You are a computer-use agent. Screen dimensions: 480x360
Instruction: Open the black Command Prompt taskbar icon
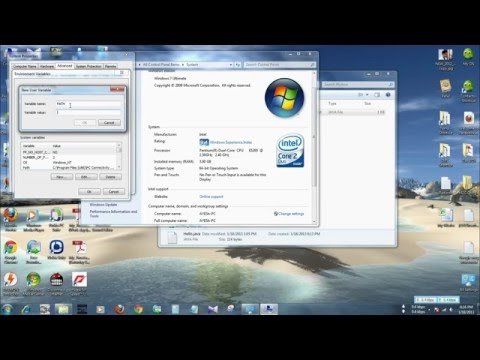click(x=82, y=309)
